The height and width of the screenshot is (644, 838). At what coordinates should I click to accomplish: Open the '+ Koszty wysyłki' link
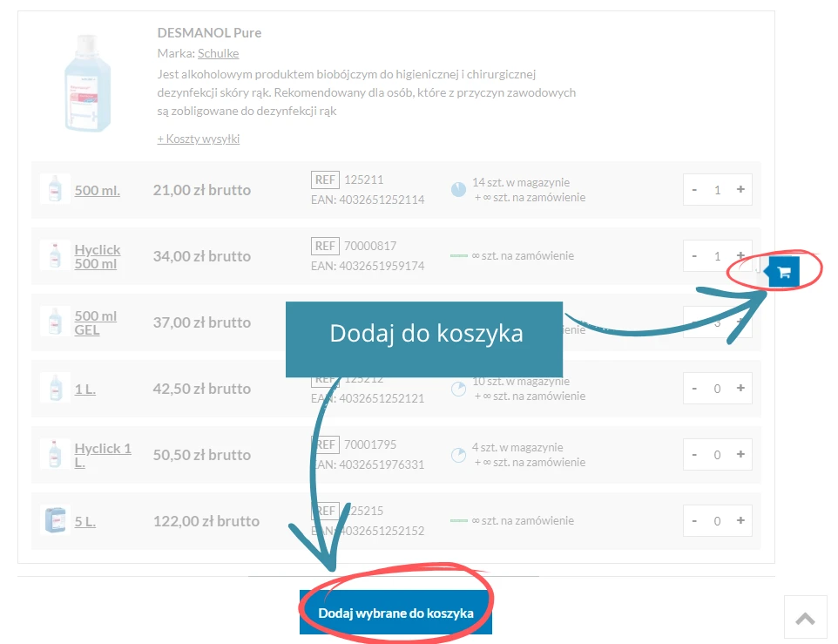point(199,139)
